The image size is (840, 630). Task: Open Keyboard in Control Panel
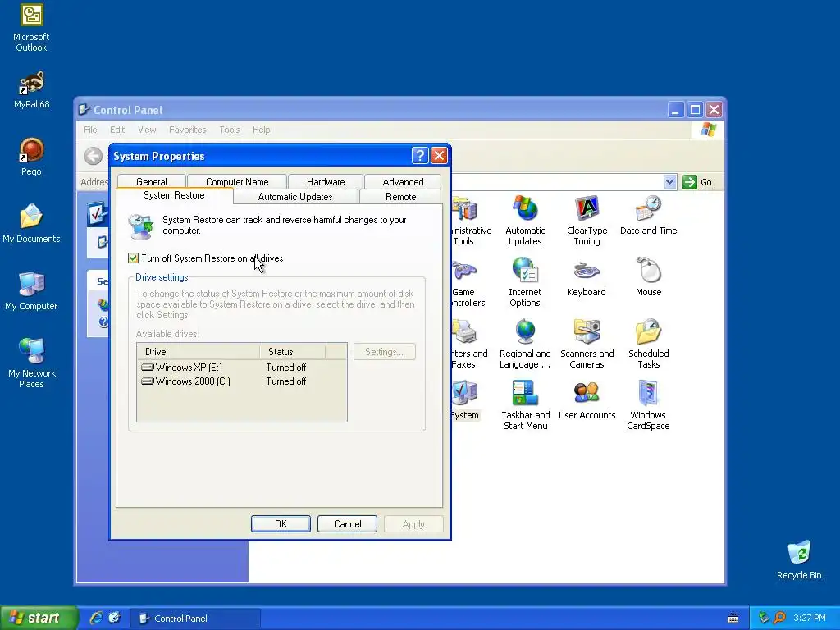pos(587,277)
